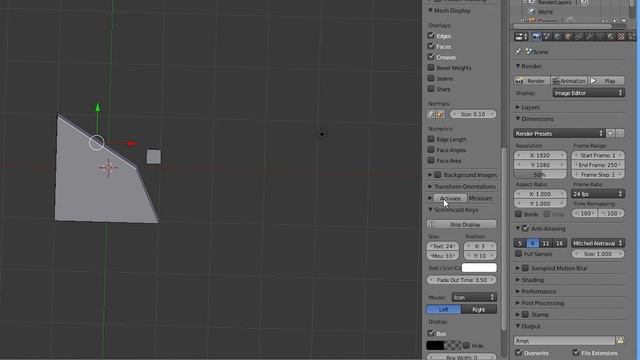Open the Object properties tab icon

click(x=568, y=37)
